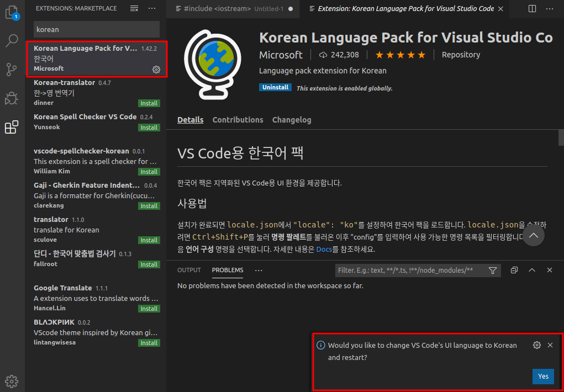Image resolution: width=564 pixels, height=392 pixels.
Task: Click the download count 242,308
Action: (x=339, y=55)
